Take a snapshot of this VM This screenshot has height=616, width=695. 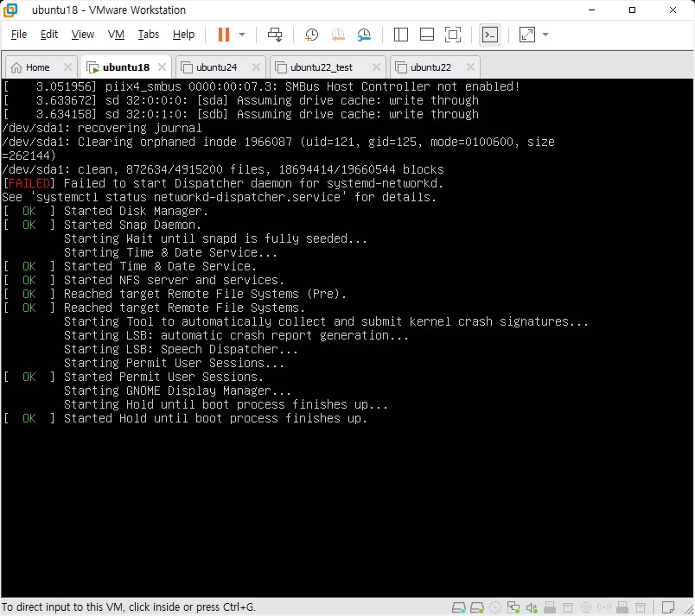click(x=311, y=35)
